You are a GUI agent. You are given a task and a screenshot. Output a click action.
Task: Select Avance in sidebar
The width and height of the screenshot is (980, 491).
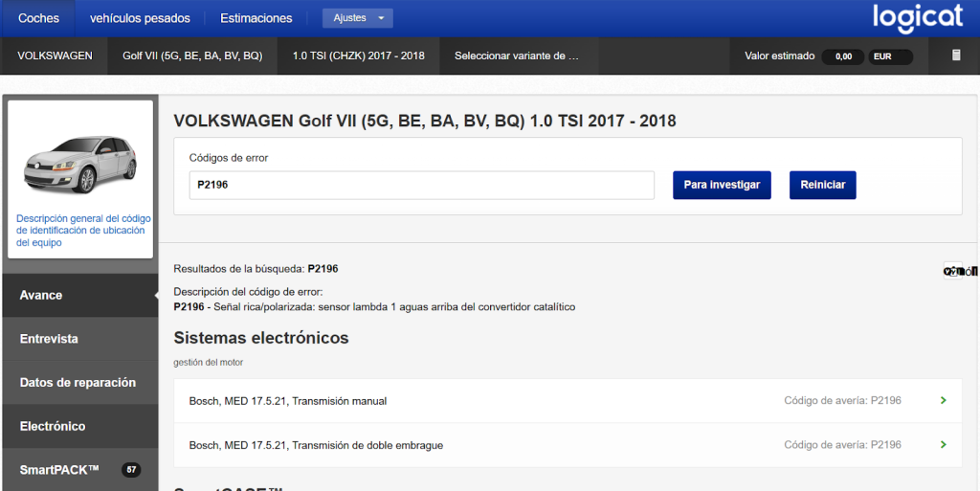80,295
